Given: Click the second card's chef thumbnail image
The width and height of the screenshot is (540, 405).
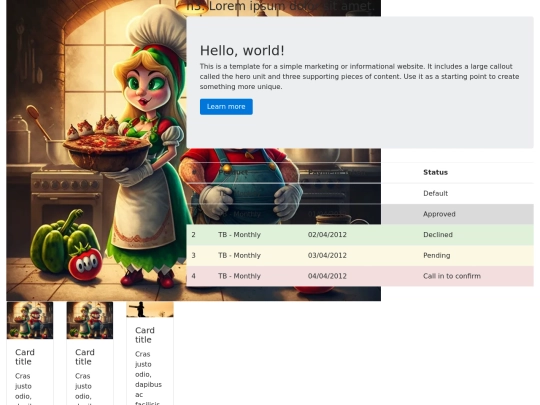Looking at the screenshot, I should (90, 320).
